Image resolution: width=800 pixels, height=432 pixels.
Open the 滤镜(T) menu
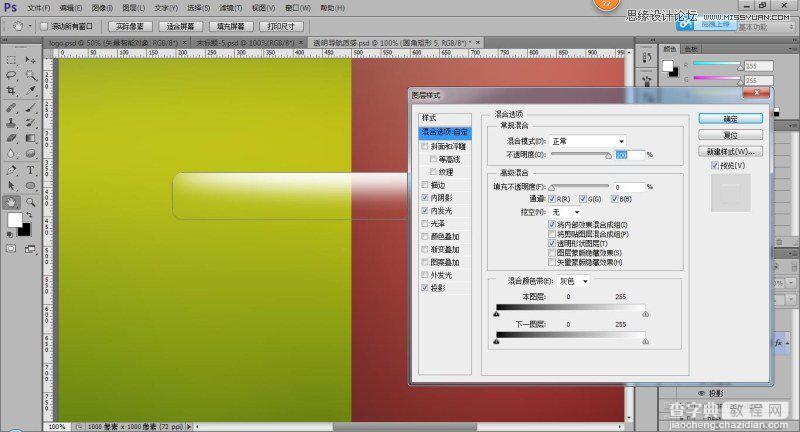pos(231,8)
